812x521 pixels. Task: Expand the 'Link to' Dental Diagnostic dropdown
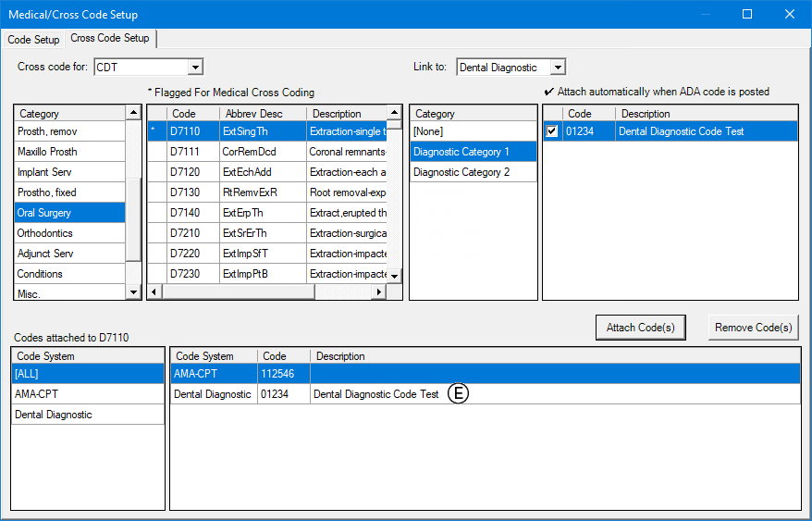coord(557,68)
